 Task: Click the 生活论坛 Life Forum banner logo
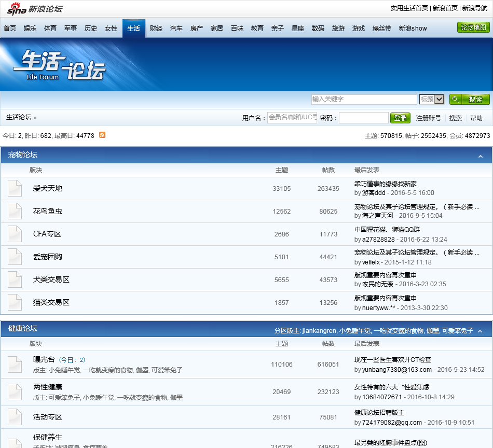[59, 65]
